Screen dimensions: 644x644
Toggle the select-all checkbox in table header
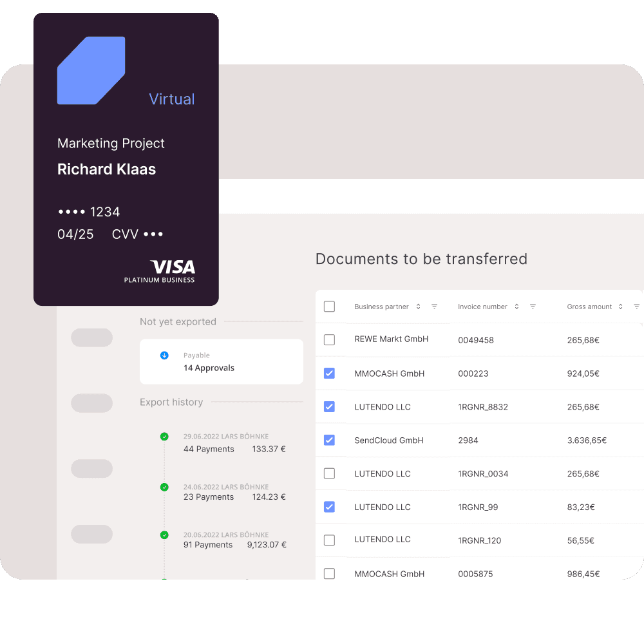(x=329, y=307)
